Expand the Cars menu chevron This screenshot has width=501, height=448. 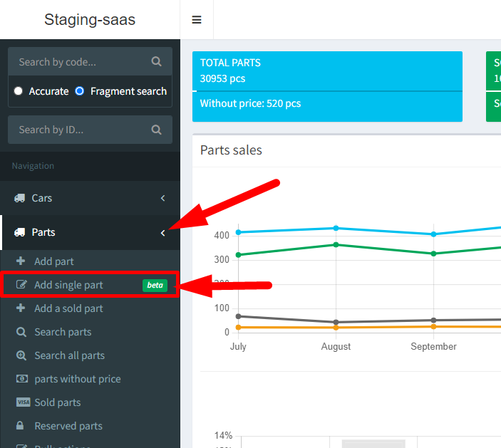click(x=162, y=198)
